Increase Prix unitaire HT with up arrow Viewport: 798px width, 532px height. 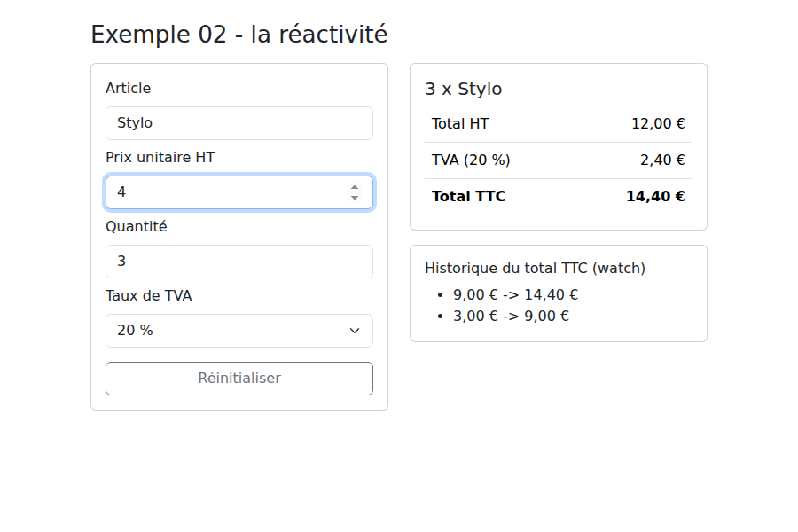click(355, 187)
